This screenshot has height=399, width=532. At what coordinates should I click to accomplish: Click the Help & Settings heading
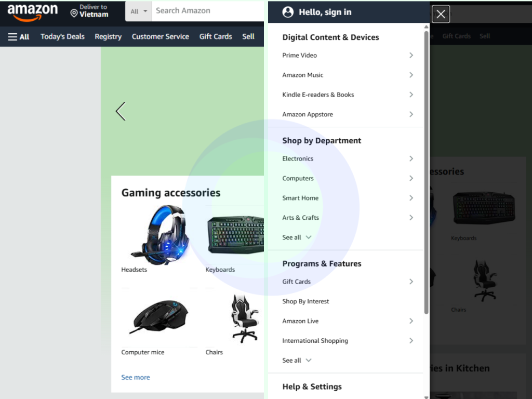click(312, 387)
